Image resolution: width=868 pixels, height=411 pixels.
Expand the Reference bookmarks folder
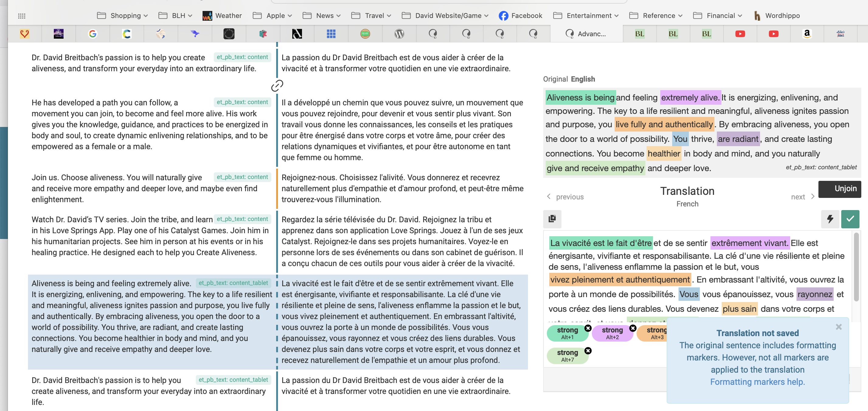pyautogui.click(x=656, y=16)
